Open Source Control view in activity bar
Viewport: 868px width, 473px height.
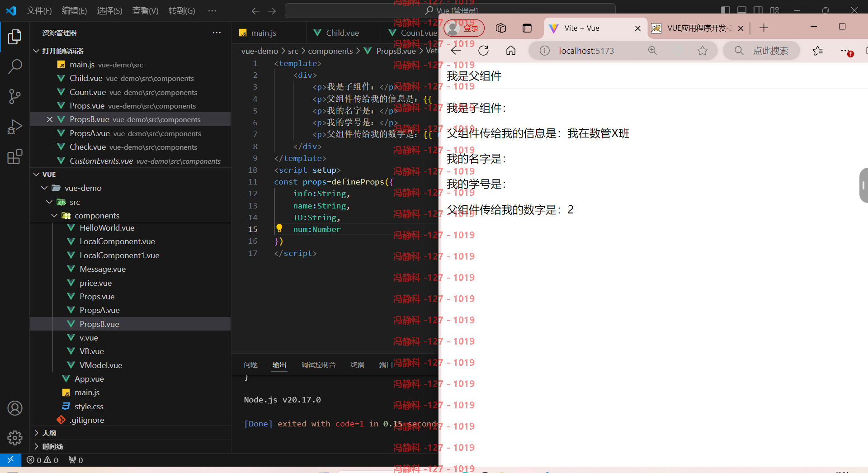pyautogui.click(x=15, y=96)
